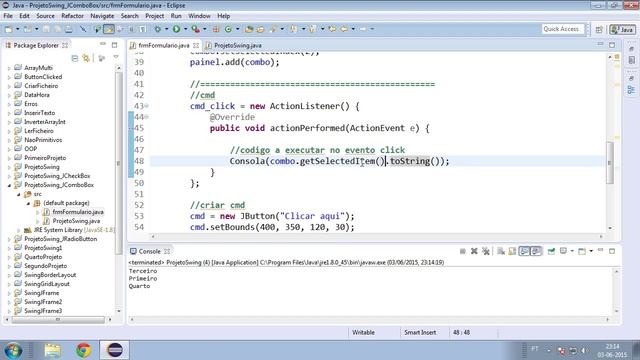Open the Navigate menu

(x=102, y=16)
